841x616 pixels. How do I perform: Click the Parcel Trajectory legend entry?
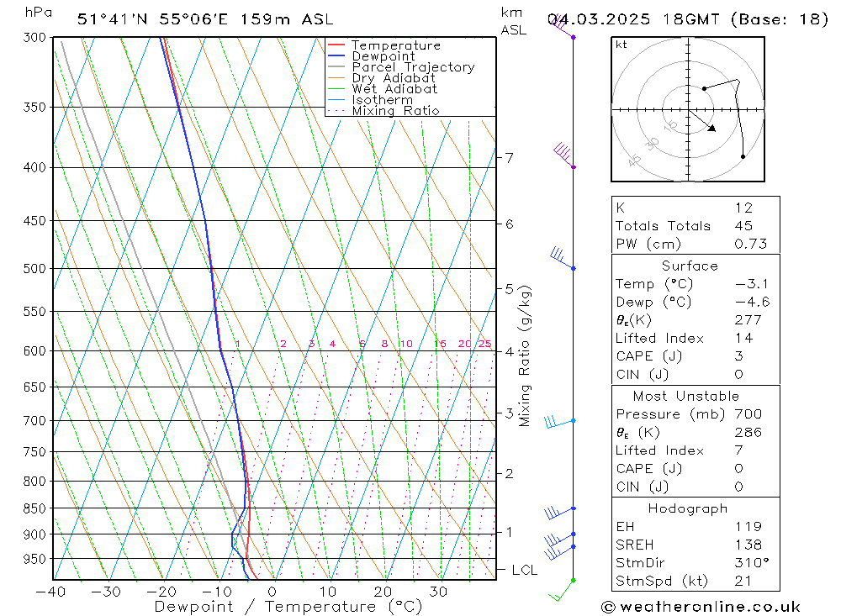coord(401,67)
